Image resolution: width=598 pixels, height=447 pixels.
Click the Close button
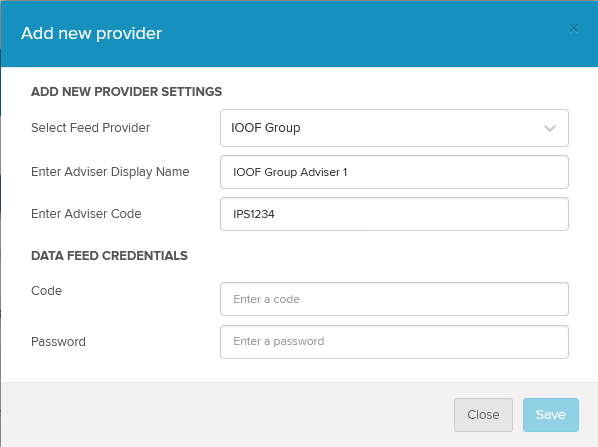coord(483,415)
